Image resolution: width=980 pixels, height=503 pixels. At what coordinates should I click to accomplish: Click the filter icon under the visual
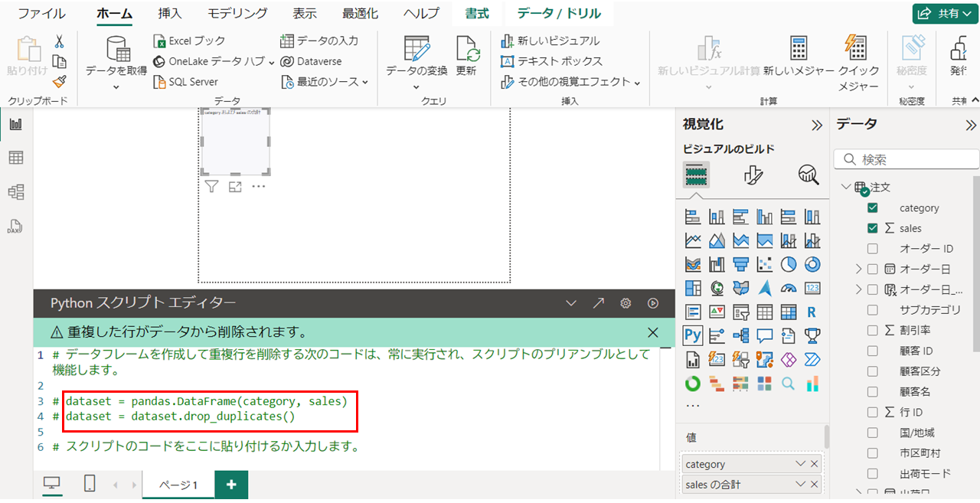(212, 186)
